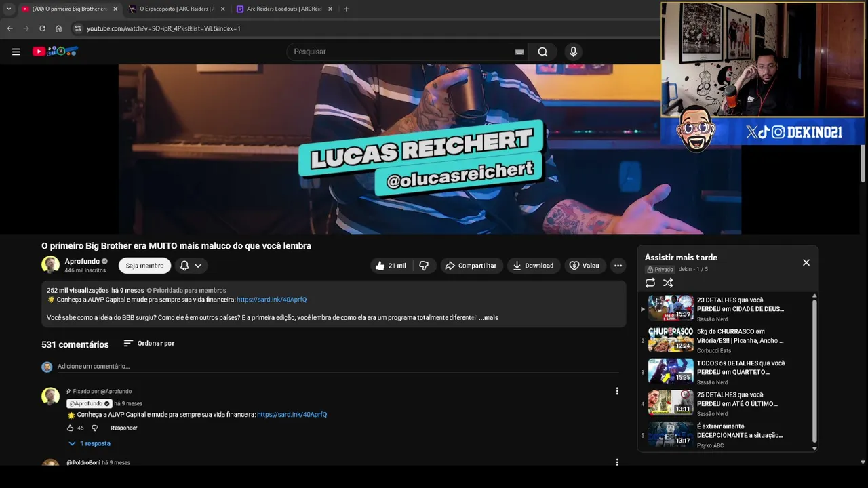Switch to O Espacoporto ARC Raiders tab

pyautogui.click(x=177, y=9)
